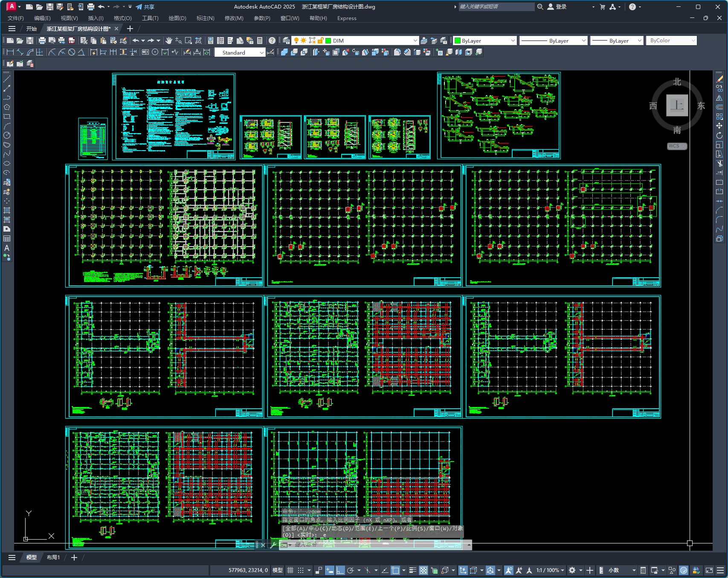Toggle object snap in status bar
Image resolution: width=728 pixels, height=578 pixels.
click(395, 570)
